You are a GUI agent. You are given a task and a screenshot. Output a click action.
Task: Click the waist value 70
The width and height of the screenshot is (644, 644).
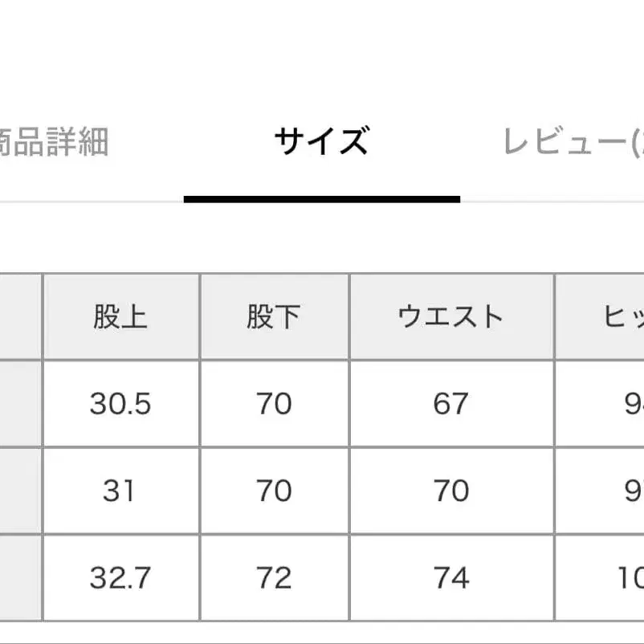coord(451,490)
